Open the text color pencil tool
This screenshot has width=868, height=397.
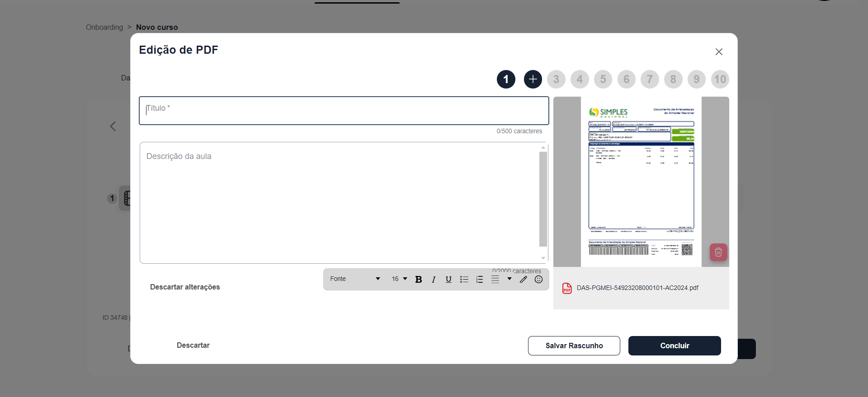(524, 280)
